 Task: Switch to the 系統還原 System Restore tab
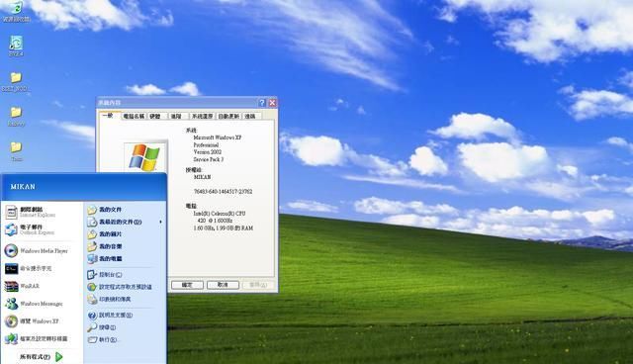(202, 116)
